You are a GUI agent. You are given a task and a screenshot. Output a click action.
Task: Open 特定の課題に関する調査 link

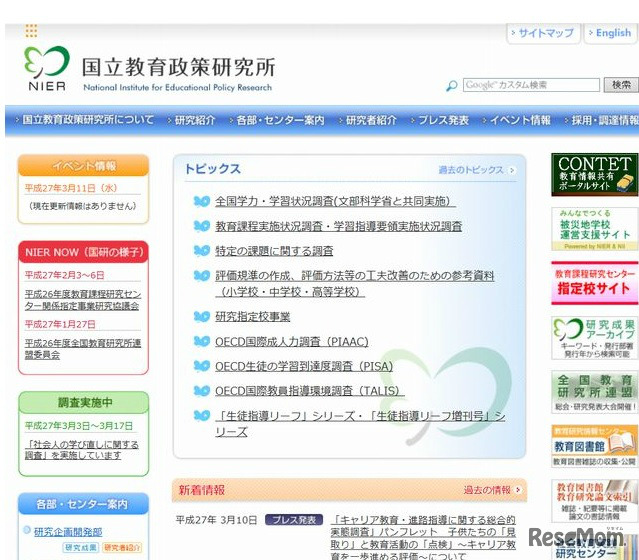[x=274, y=251]
